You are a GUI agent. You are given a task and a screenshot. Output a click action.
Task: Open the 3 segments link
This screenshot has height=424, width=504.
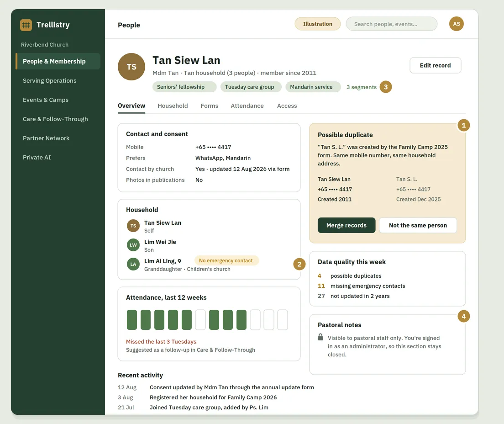coord(361,87)
